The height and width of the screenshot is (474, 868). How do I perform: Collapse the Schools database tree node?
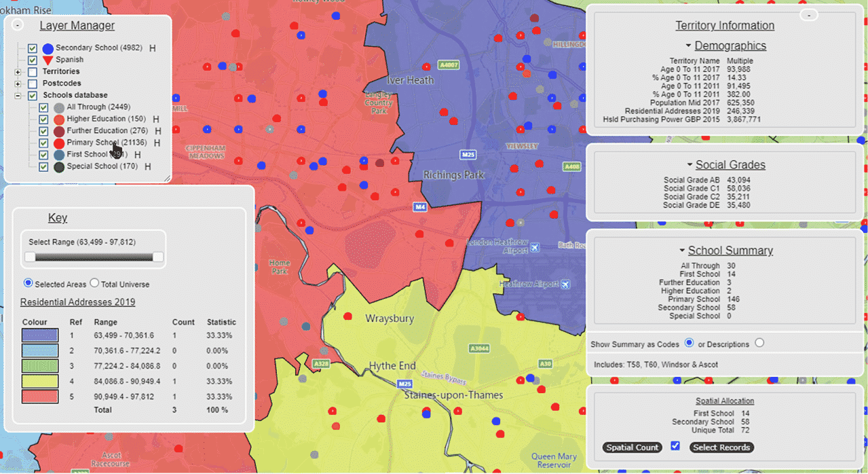tap(18, 96)
